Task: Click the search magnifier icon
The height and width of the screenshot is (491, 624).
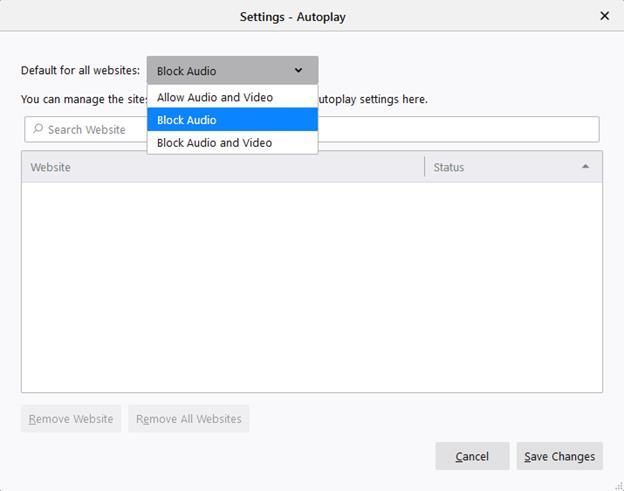Action: point(38,130)
